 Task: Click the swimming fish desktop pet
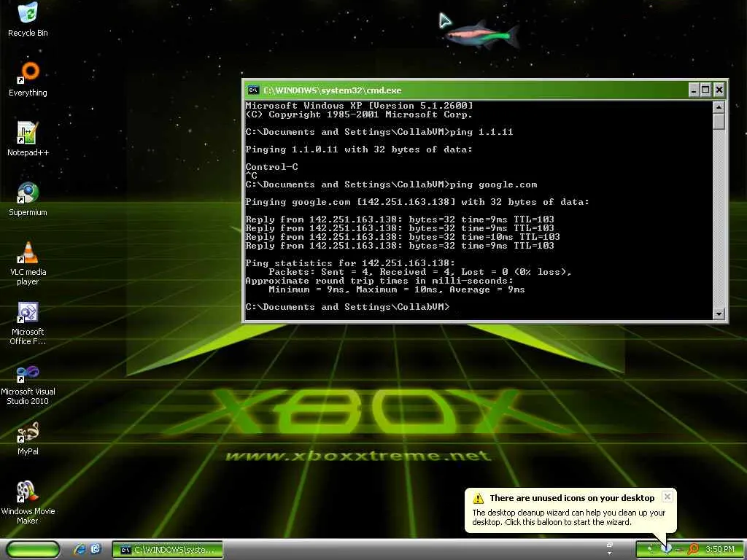pos(481,35)
